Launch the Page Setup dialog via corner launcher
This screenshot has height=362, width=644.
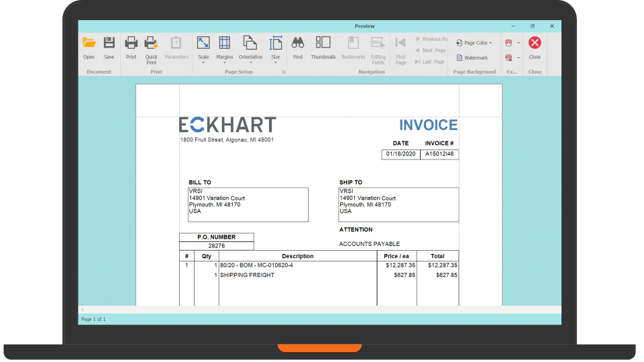pyautogui.click(x=283, y=72)
